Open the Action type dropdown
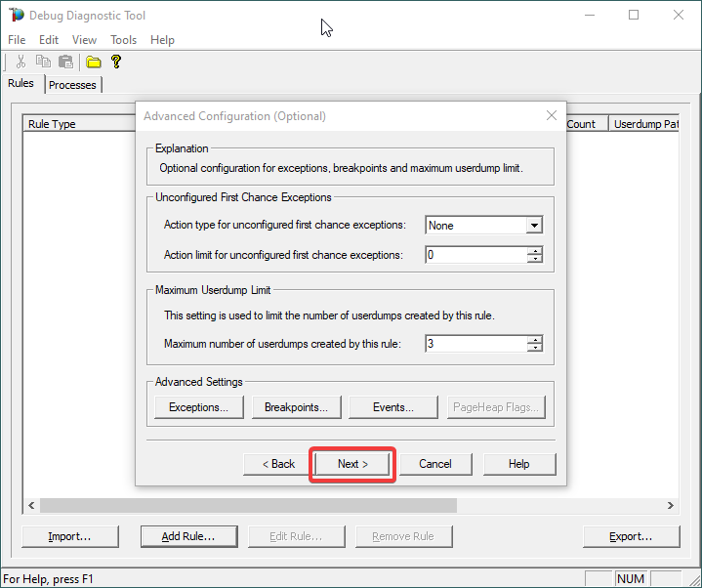This screenshot has width=702, height=588. (x=533, y=226)
